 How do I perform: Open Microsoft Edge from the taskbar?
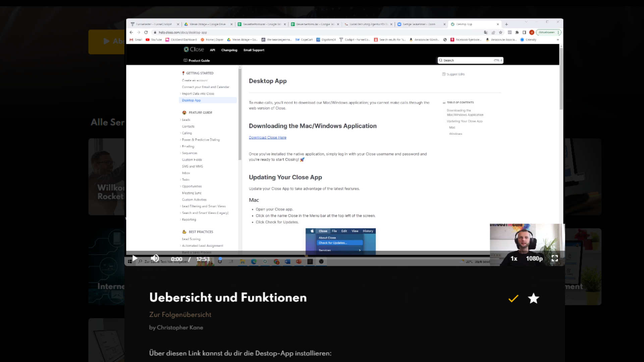(254, 262)
